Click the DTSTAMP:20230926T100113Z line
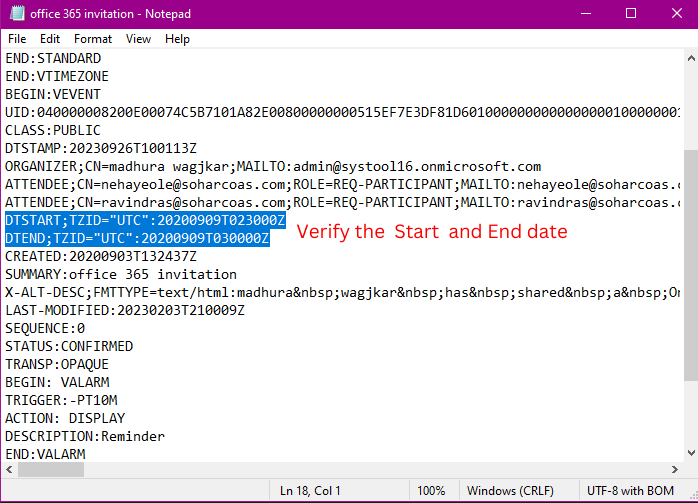This screenshot has height=503, width=698. tap(101, 148)
